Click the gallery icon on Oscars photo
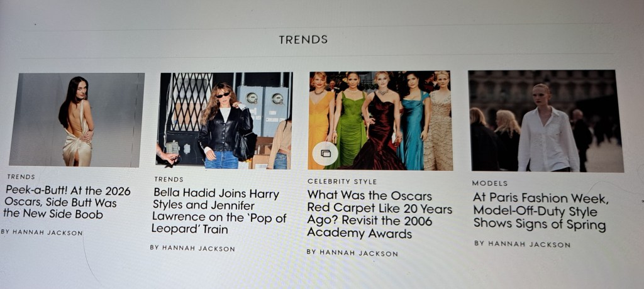Screen dimensions: 644x289 tap(325, 153)
